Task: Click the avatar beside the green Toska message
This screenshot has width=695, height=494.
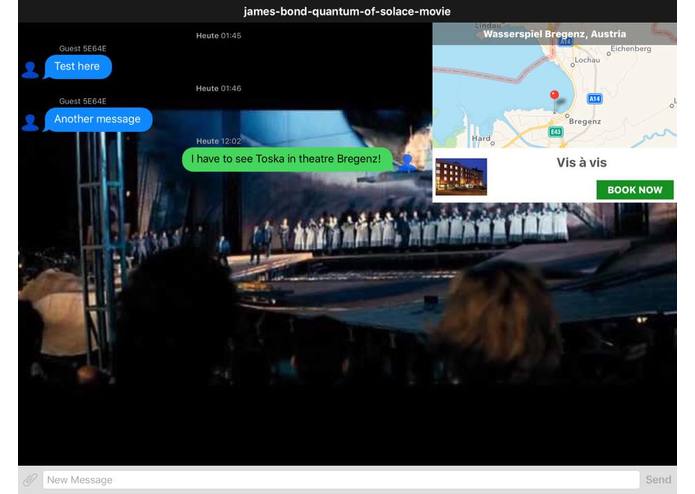Action: click(x=407, y=163)
